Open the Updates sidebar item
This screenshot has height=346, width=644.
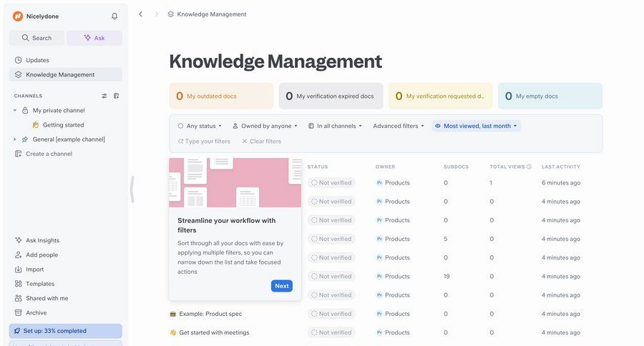click(x=37, y=60)
